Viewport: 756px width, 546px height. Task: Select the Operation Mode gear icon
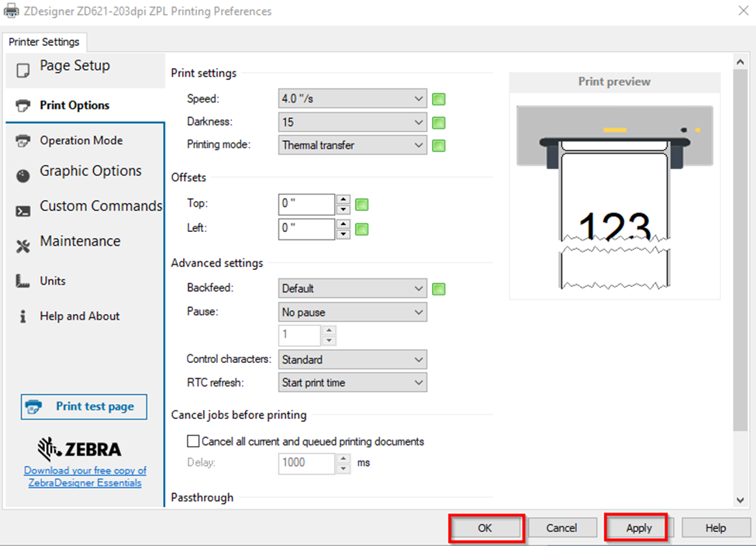click(x=22, y=140)
